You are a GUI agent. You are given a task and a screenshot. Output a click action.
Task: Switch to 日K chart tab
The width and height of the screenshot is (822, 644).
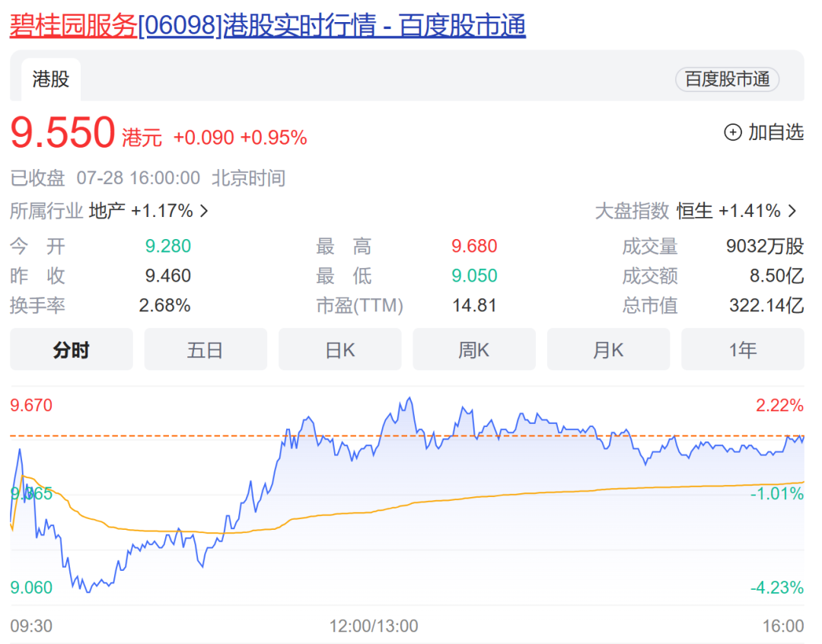pyautogui.click(x=339, y=349)
